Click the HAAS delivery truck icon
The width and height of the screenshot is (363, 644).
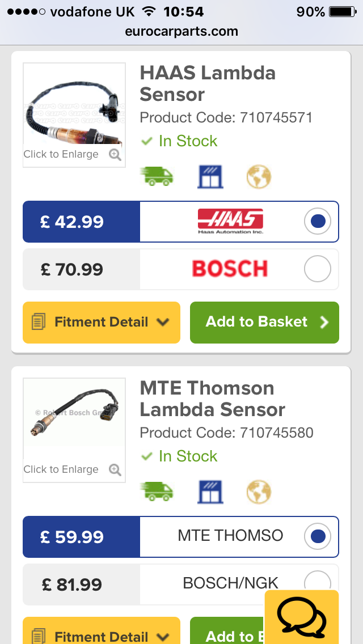[x=157, y=176]
